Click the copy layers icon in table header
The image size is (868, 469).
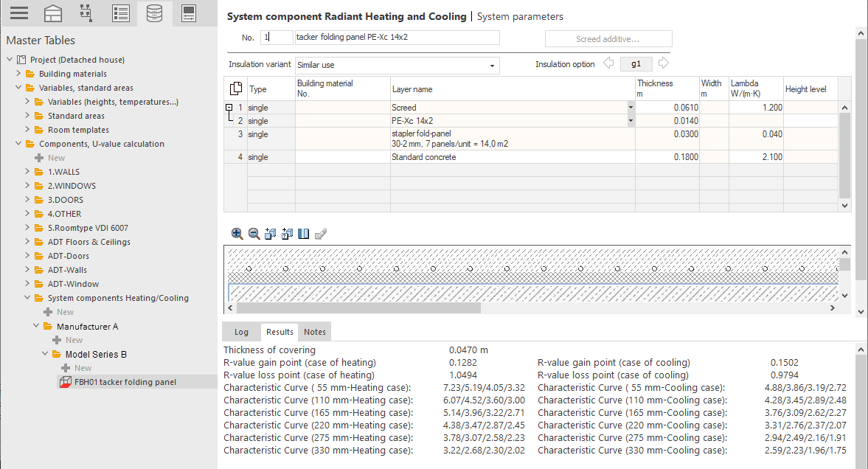point(235,88)
